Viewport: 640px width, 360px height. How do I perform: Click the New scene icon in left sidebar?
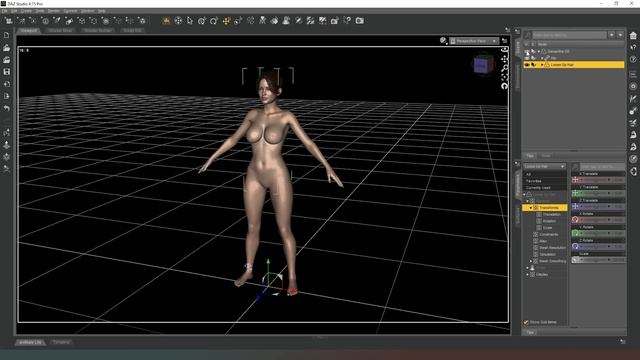coord(7,36)
